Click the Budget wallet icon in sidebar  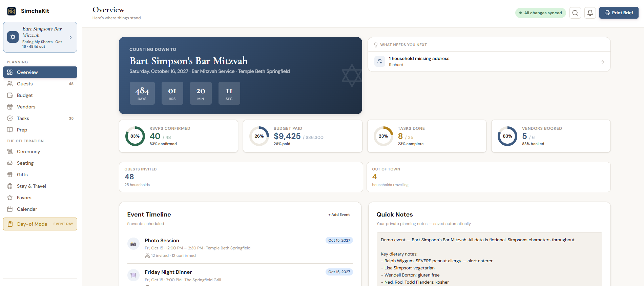click(10, 95)
